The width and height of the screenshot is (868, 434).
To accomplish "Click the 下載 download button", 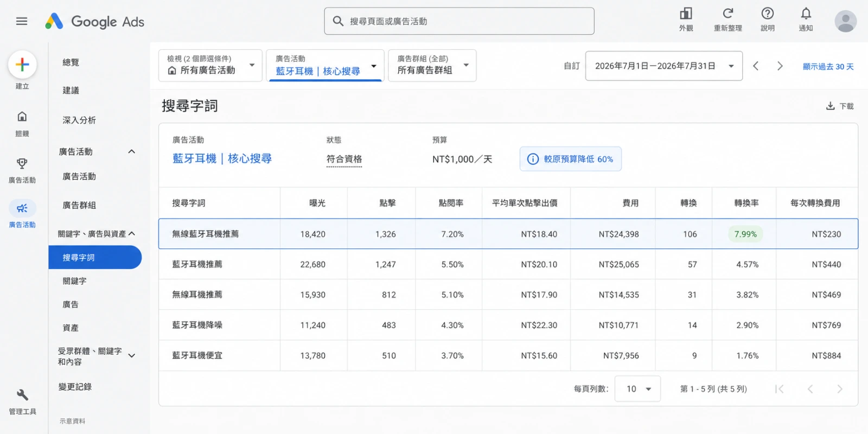I will click(839, 106).
